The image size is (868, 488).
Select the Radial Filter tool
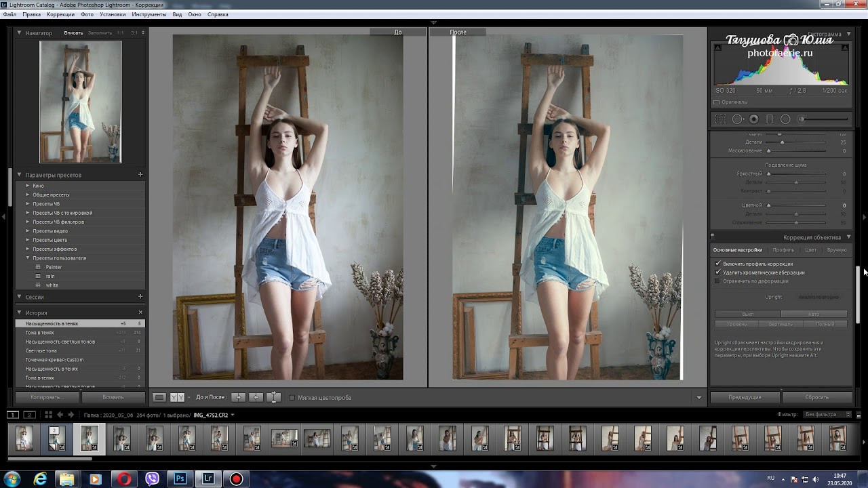785,119
